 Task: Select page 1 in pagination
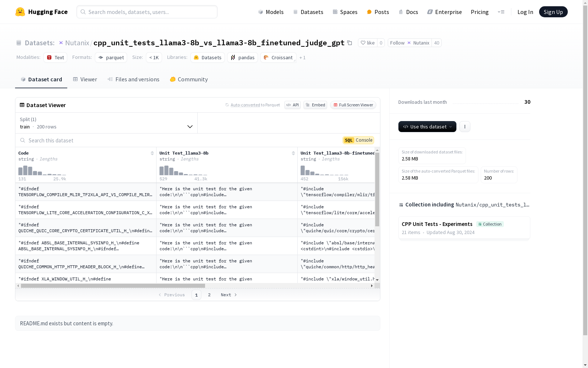[196, 295]
